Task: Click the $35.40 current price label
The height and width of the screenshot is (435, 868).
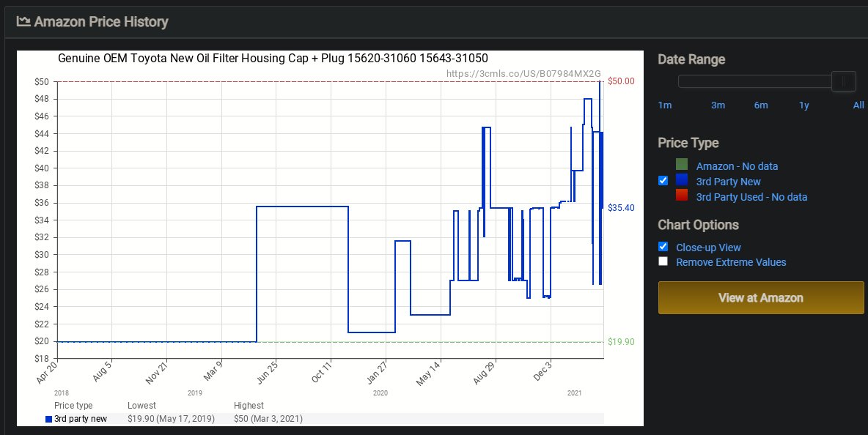Action: coord(621,208)
